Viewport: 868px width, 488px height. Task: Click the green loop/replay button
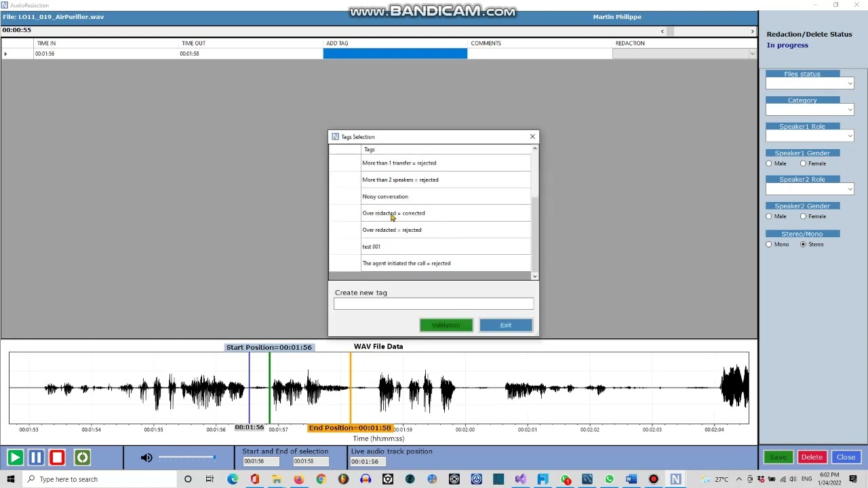coord(82,457)
